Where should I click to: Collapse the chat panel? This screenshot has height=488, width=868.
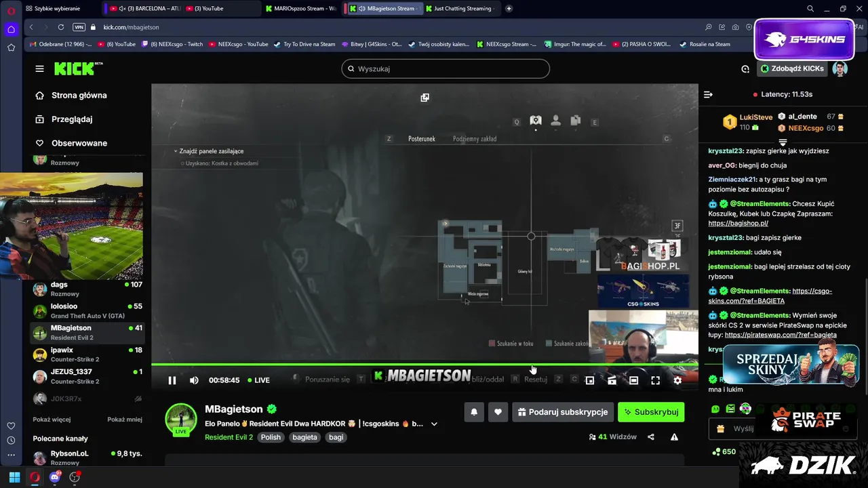coord(708,94)
